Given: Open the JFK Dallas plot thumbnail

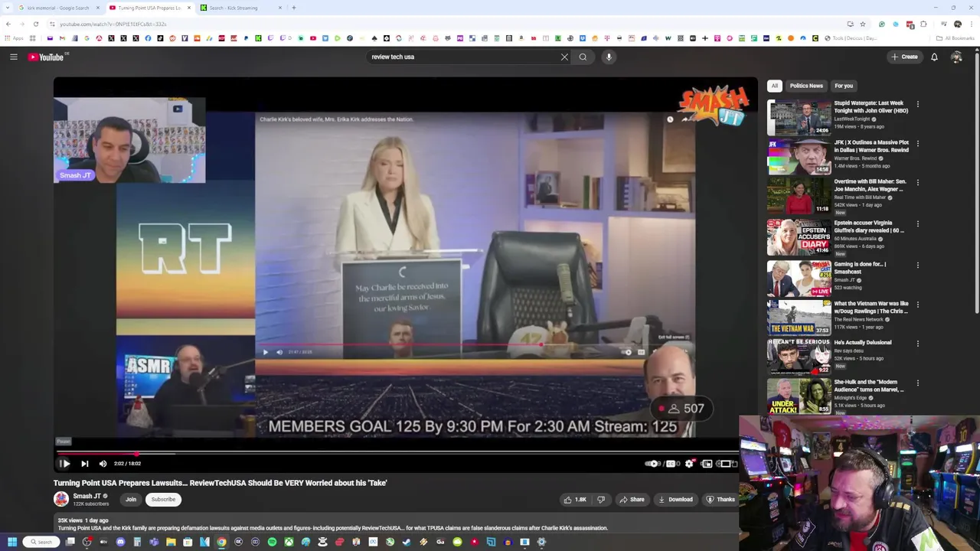Looking at the screenshot, I should (x=799, y=157).
